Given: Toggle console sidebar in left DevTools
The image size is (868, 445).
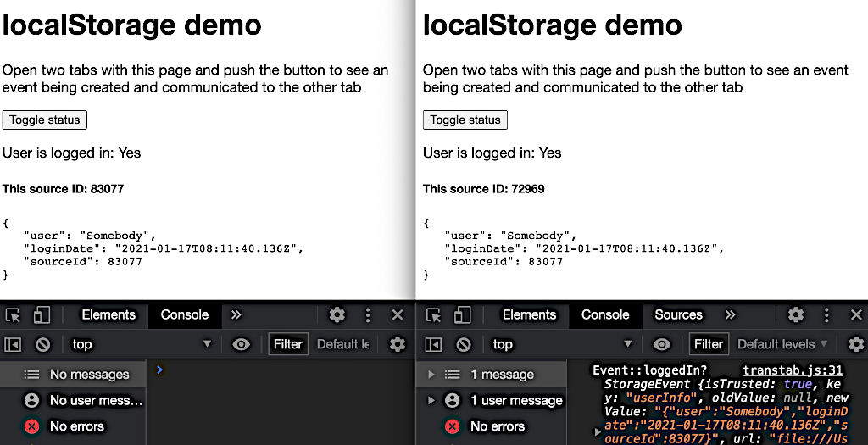Looking at the screenshot, I should point(13,344).
